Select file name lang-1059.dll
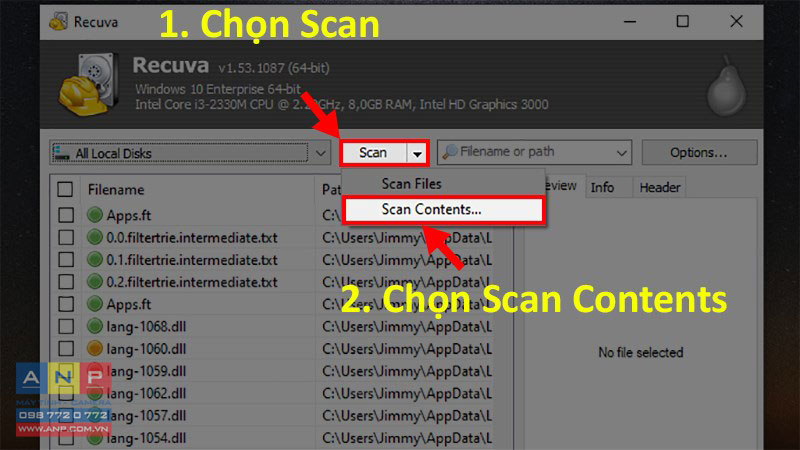800x450 pixels. (x=146, y=371)
